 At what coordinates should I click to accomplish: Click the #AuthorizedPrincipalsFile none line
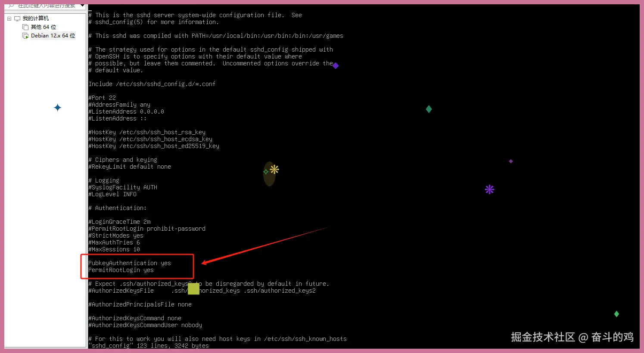click(140, 304)
